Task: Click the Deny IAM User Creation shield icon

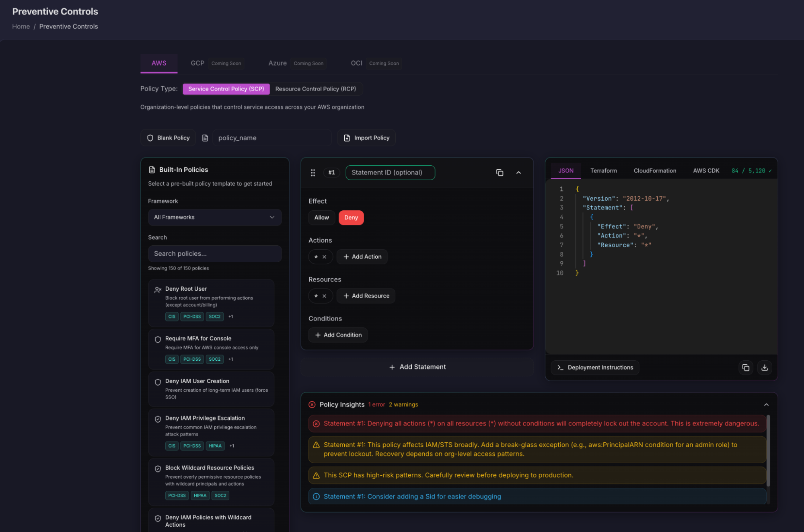Action: (158, 382)
